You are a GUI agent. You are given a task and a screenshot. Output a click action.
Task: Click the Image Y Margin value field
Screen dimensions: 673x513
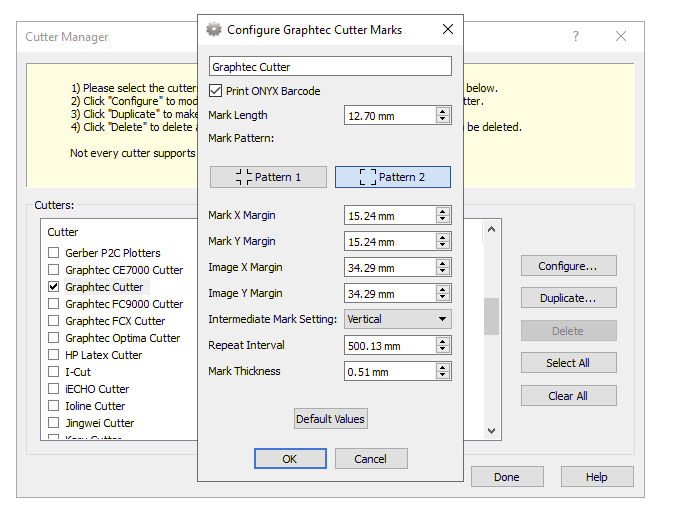coord(390,294)
